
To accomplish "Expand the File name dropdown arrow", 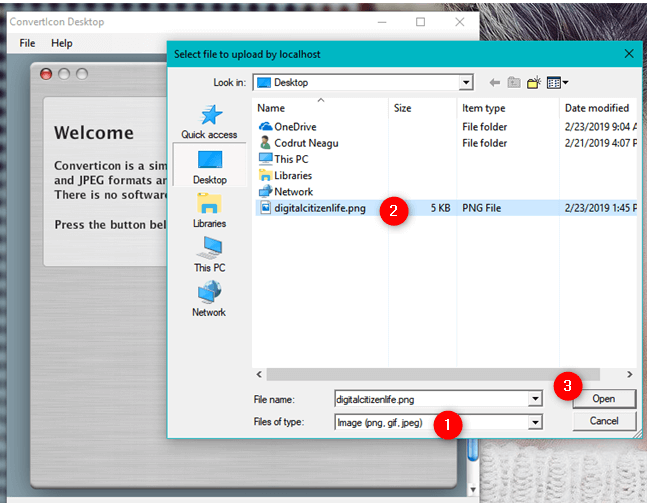I will [x=535, y=399].
